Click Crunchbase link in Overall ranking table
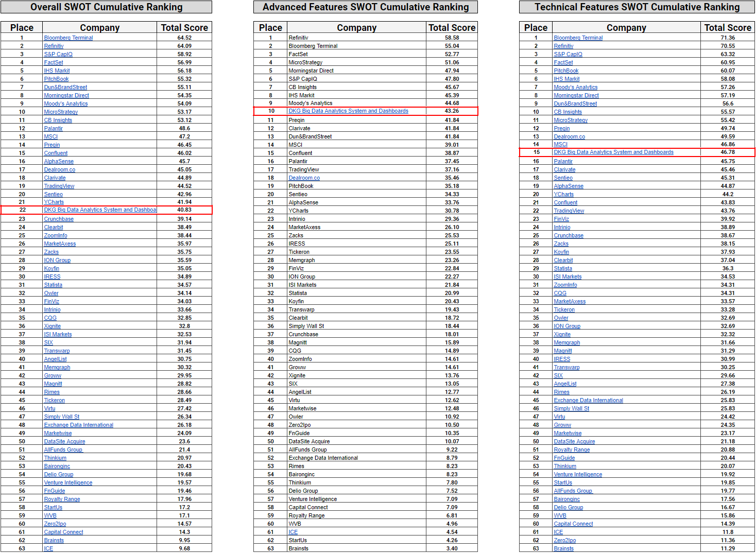 (x=59, y=219)
